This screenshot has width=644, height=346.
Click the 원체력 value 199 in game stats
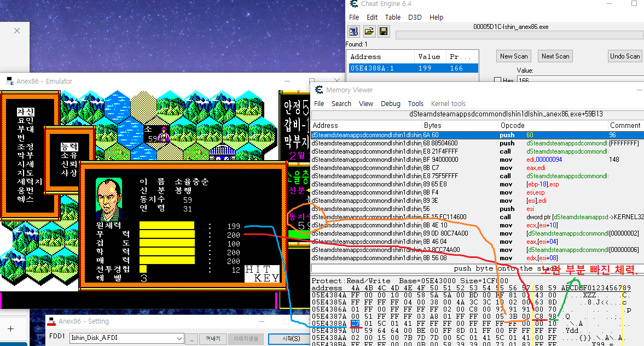pos(234,226)
